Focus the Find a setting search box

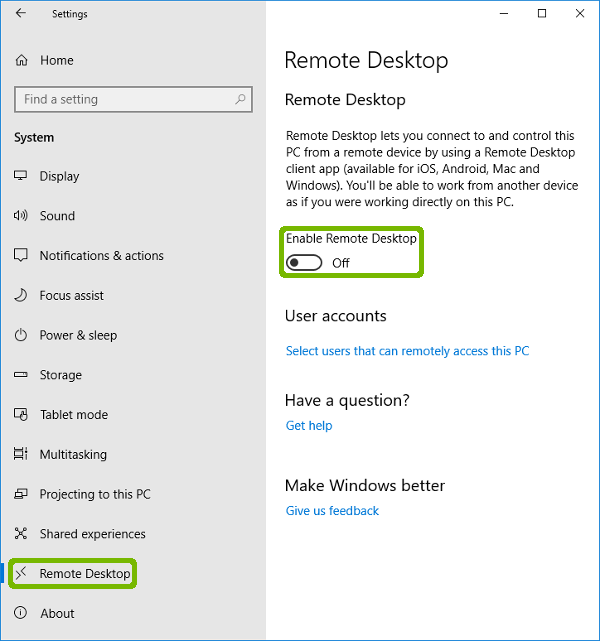(x=133, y=99)
